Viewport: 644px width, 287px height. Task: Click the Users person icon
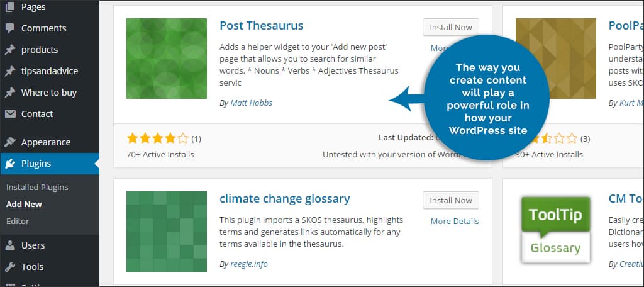10,245
